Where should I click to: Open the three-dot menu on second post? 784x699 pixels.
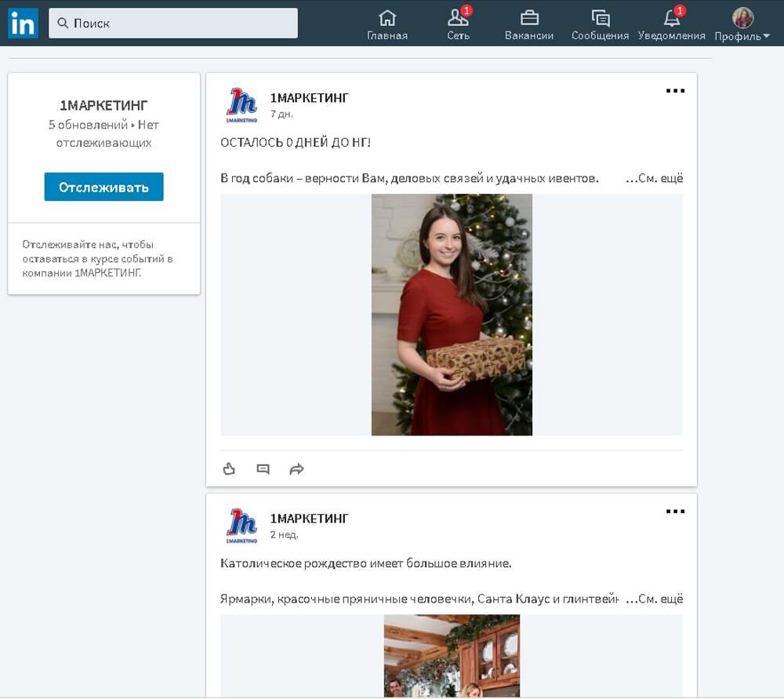tap(675, 512)
